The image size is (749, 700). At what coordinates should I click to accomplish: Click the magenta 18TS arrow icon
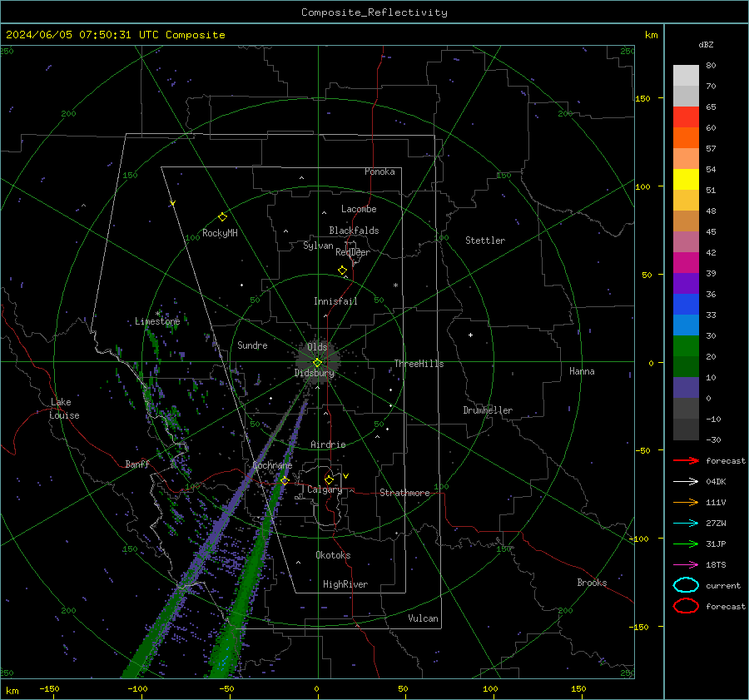tap(686, 565)
